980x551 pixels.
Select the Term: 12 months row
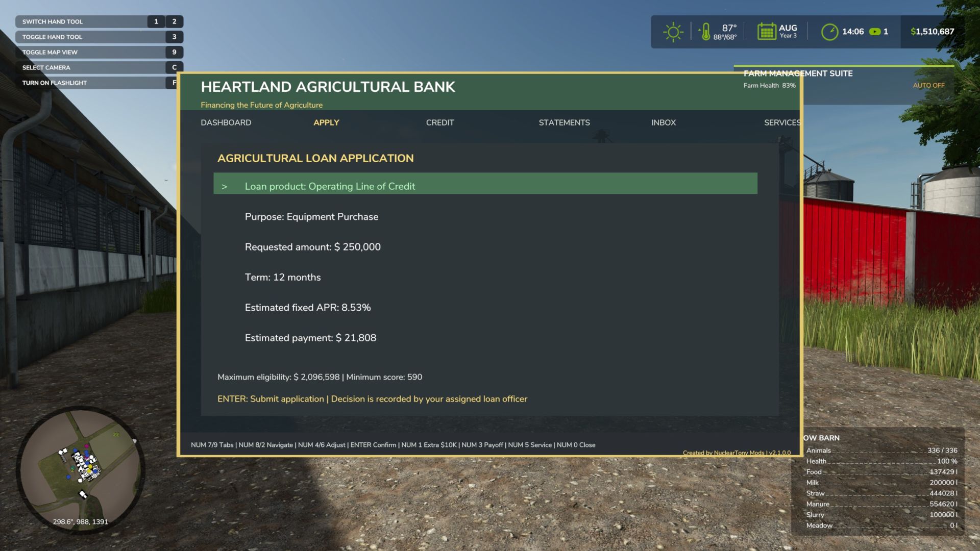click(283, 278)
